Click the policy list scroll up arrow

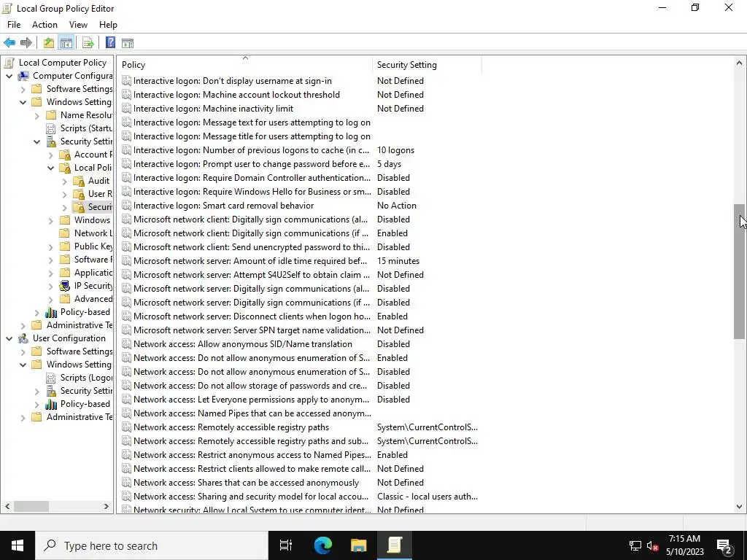pyautogui.click(x=739, y=63)
